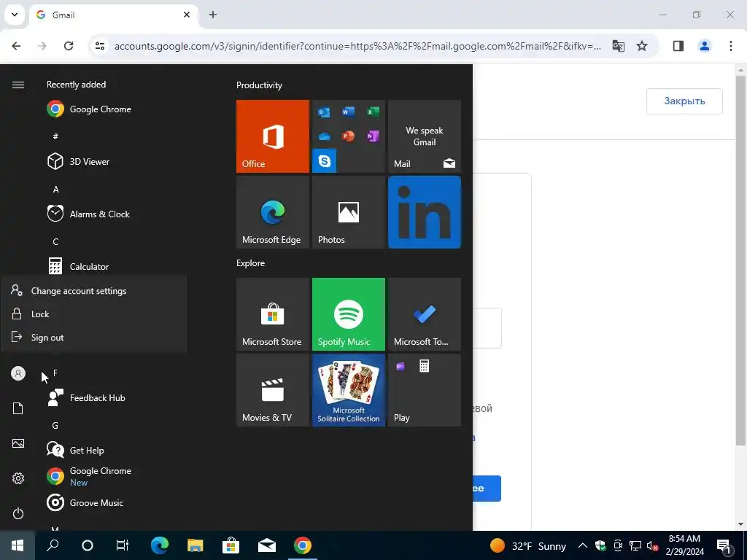747x560 pixels.
Task: Open the Google Chrome entry marked New
Action: click(89, 476)
